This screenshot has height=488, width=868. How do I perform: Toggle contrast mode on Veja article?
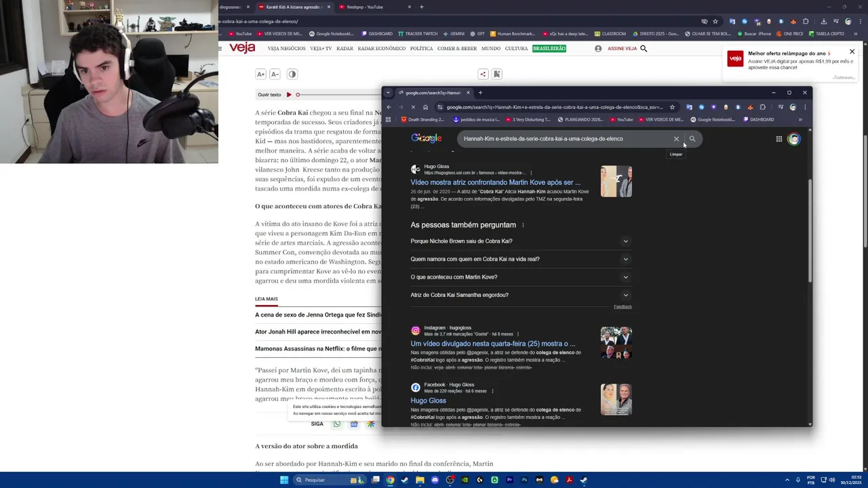292,74
